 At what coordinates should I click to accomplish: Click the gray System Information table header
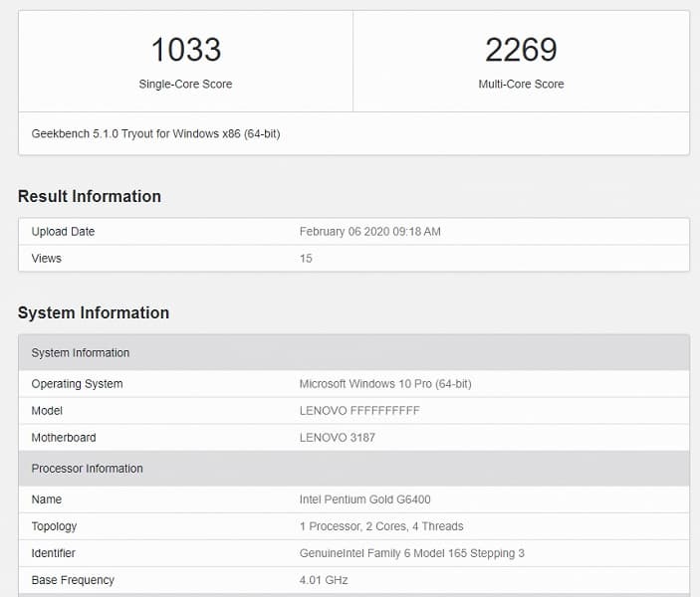pos(81,353)
